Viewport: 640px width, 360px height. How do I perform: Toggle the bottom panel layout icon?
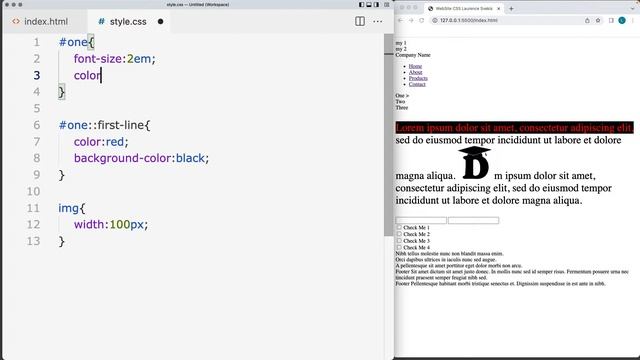[x=369, y=4]
